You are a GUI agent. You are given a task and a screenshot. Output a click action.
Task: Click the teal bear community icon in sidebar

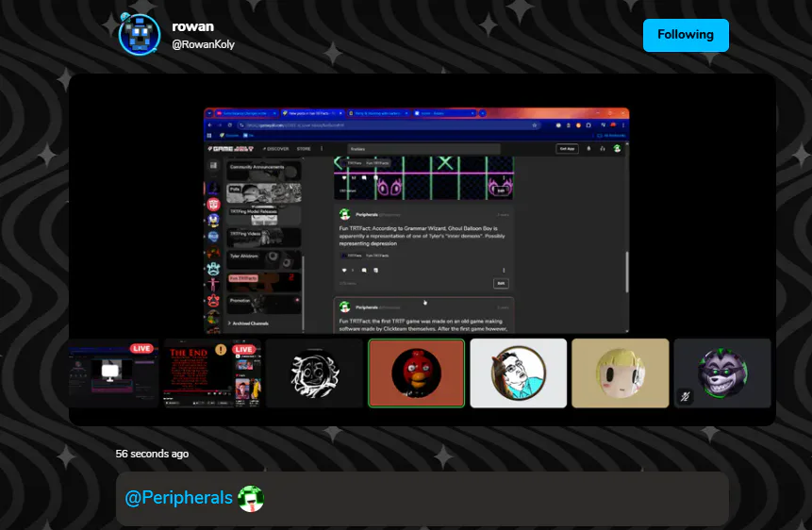click(213, 269)
